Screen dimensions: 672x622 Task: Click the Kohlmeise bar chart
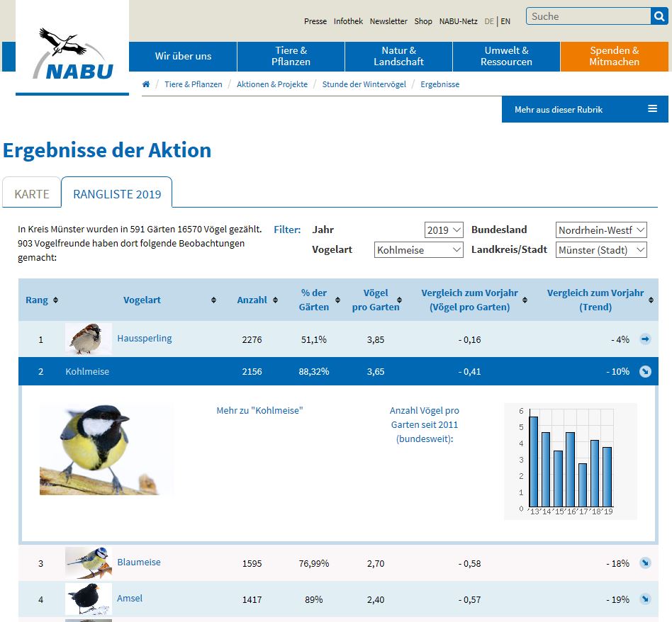coord(570,461)
